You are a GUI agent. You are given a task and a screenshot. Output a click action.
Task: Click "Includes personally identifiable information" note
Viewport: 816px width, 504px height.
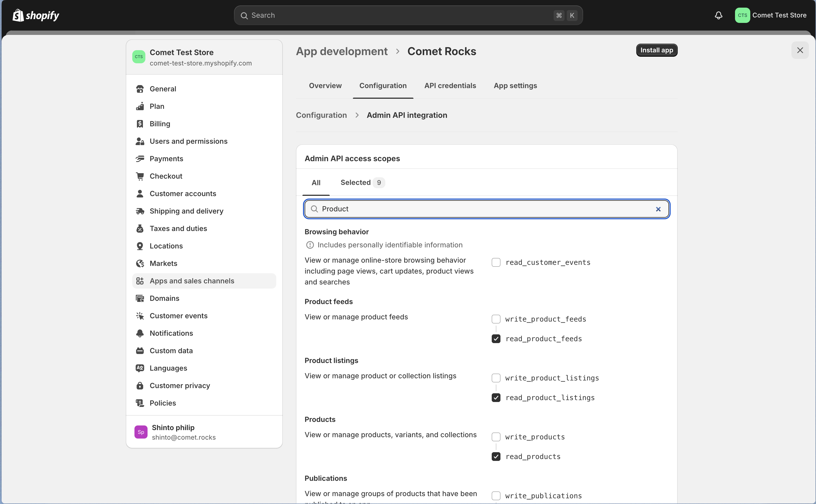[x=390, y=245]
